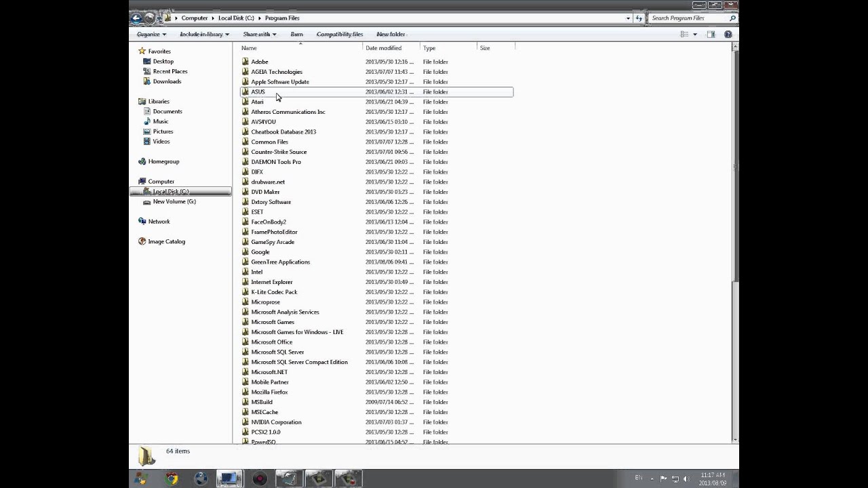
Task: Click the Image Catalog icon
Action: point(142,241)
